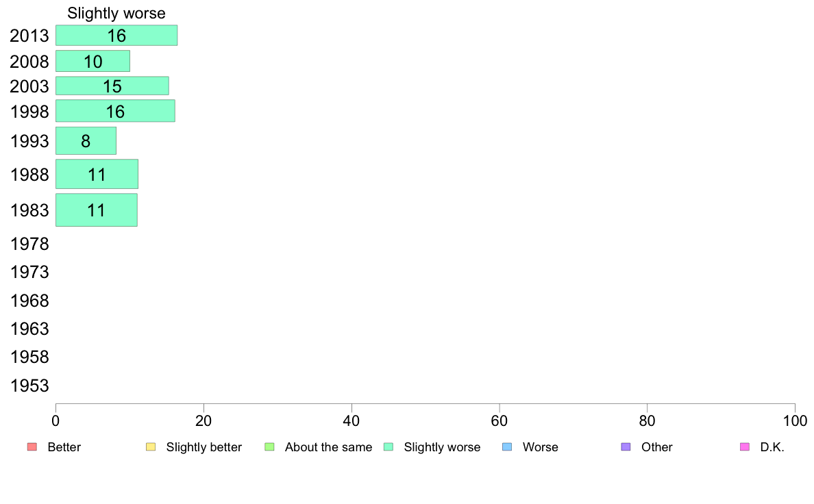
Task: Select the 1983 bar showing 11
Action: coord(96,210)
